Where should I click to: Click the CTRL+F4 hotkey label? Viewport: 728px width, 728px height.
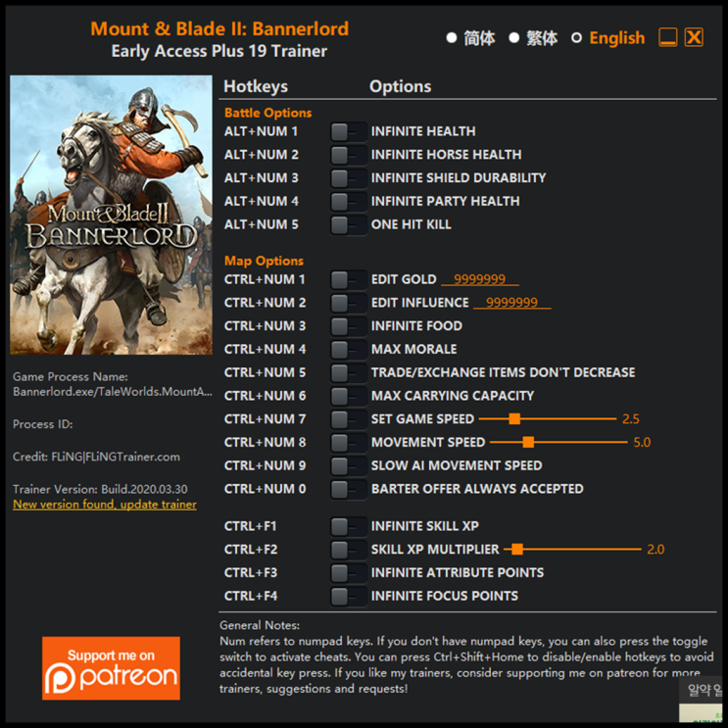(x=251, y=596)
